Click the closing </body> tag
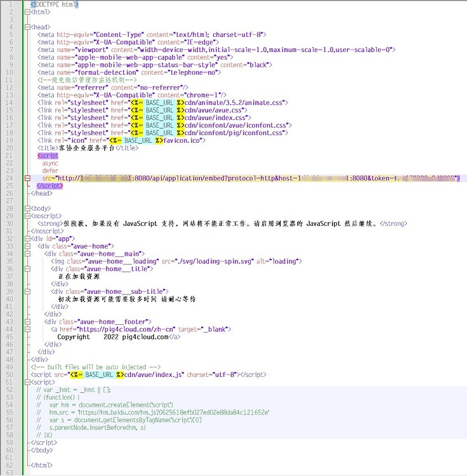This screenshot has width=467, height=476. pyautogui.click(x=42, y=450)
